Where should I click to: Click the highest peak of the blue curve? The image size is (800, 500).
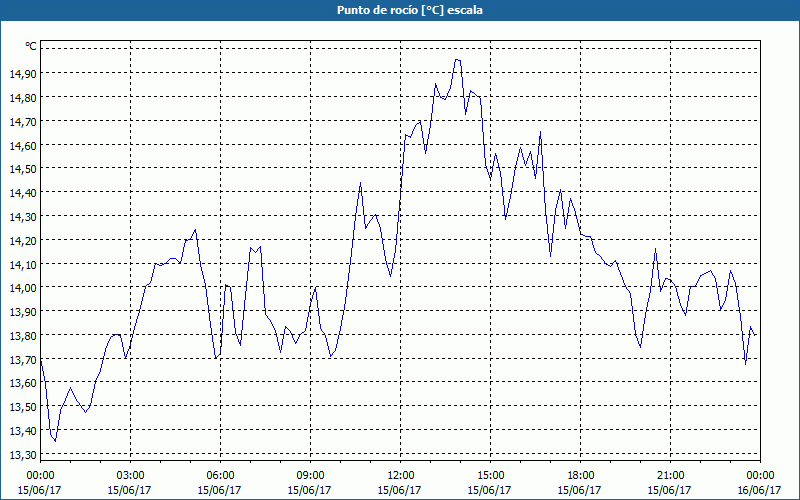pyautogui.click(x=458, y=60)
